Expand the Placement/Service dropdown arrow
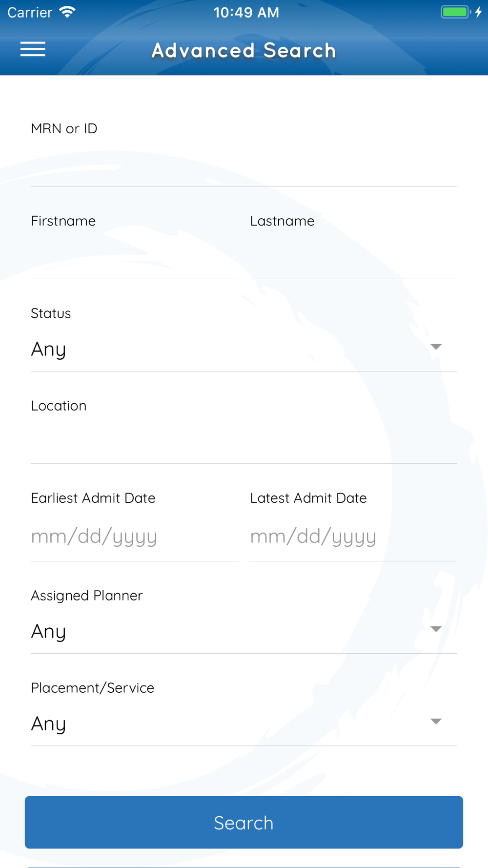The height and width of the screenshot is (868, 488). [436, 722]
